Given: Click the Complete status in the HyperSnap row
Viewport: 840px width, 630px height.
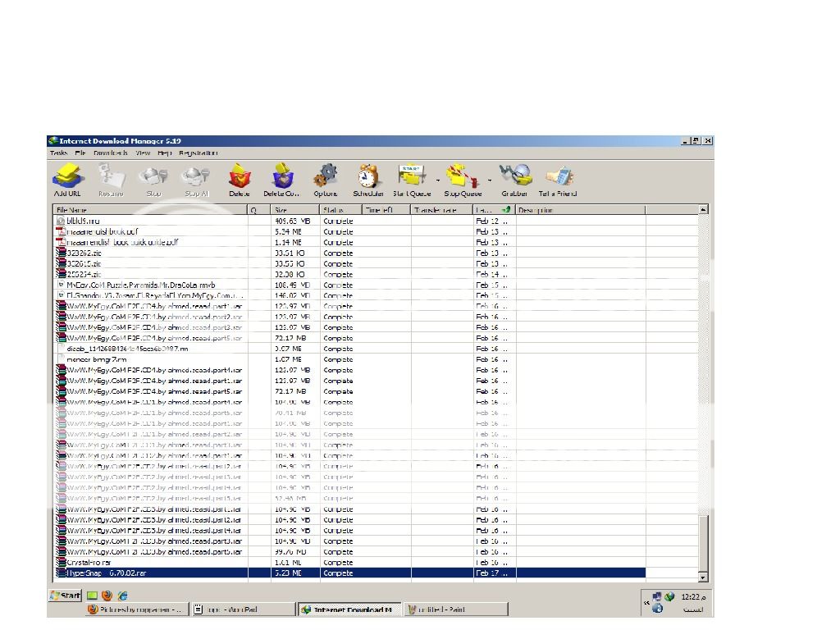Looking at the screenshot, I should (338, 573).
